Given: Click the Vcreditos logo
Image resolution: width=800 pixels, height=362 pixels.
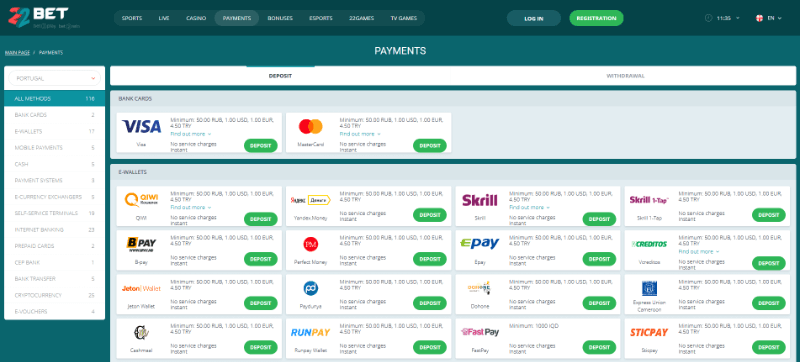Looking at the screenshot, I should (x=649, y=244).
